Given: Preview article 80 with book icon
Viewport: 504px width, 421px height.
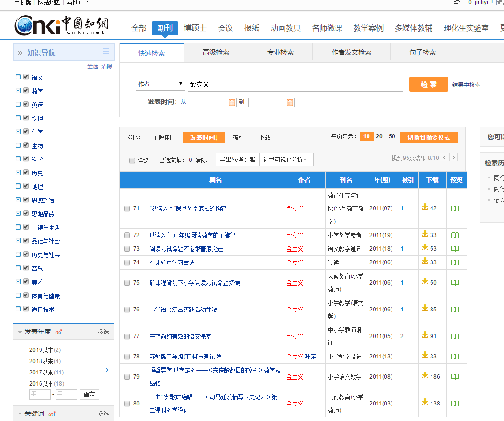Looking at the screenshot, I should (x=455, y=403).
